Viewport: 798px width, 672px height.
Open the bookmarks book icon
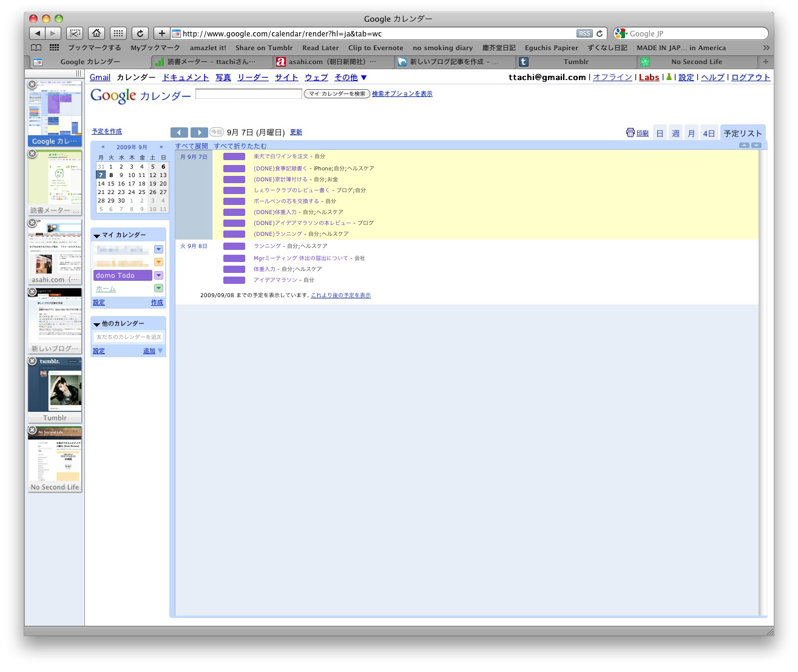tap(36, 48)
